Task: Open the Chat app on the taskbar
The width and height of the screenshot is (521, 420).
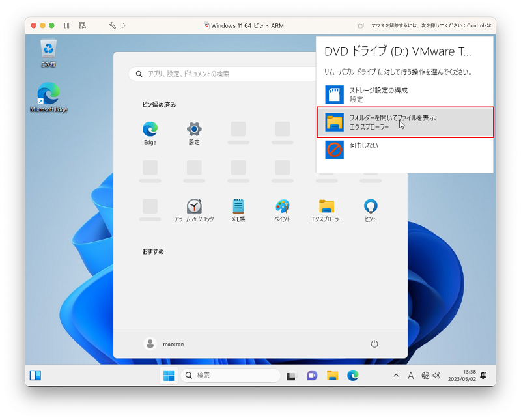Action: click(x=312, y=376)
